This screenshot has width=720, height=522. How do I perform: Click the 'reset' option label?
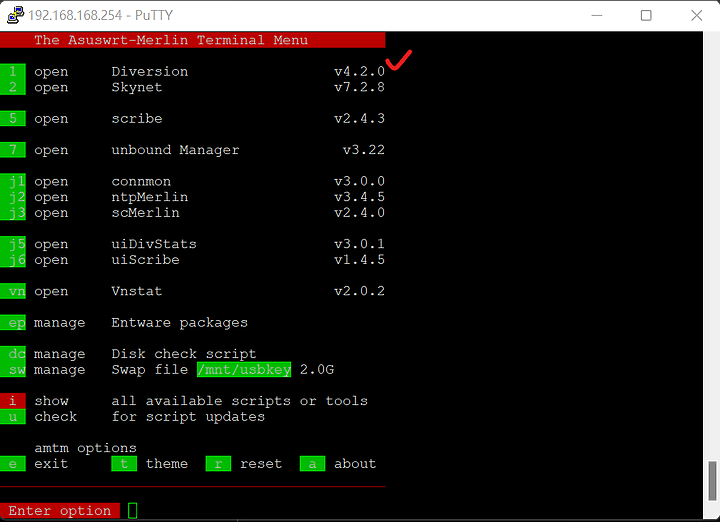point(261,464)
